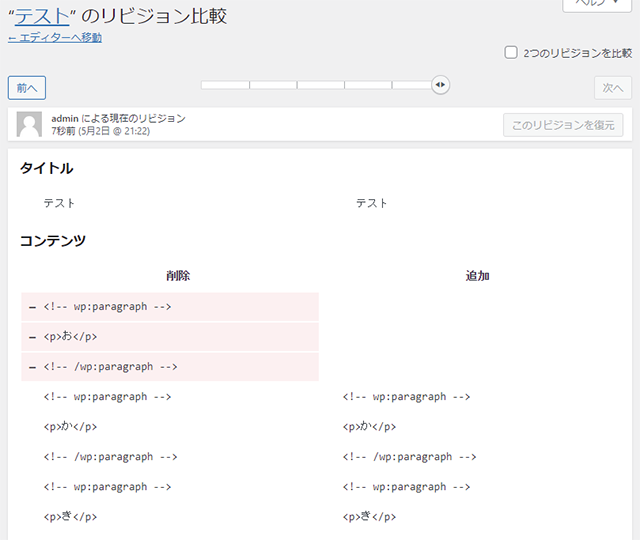Click right column line "<p>き</p>"
This screenshot has width=640, height=540.
pos(369,517)
